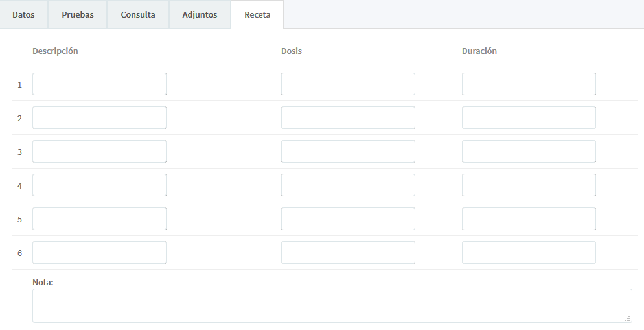This screenshot has height=330, width=644.
Task: Switch to the Datos tab
Action: pos(24,14)
